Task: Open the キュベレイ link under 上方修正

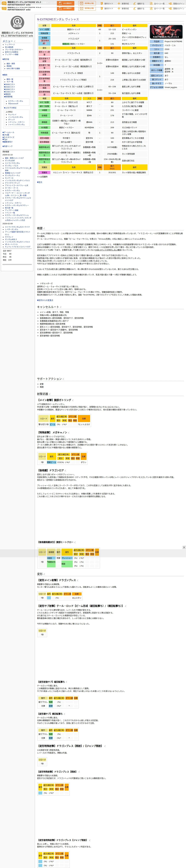Action: 12,115
